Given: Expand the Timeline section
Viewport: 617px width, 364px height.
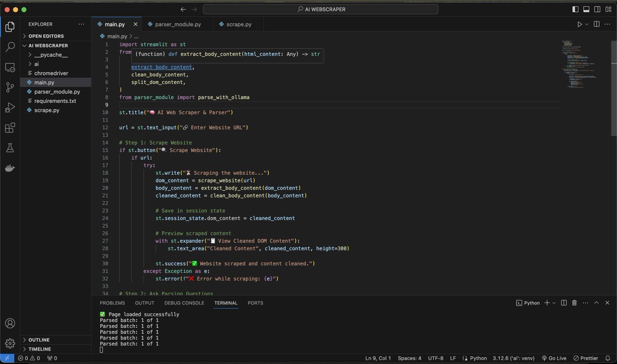Looking at the screenshot, I should [56, 349].
